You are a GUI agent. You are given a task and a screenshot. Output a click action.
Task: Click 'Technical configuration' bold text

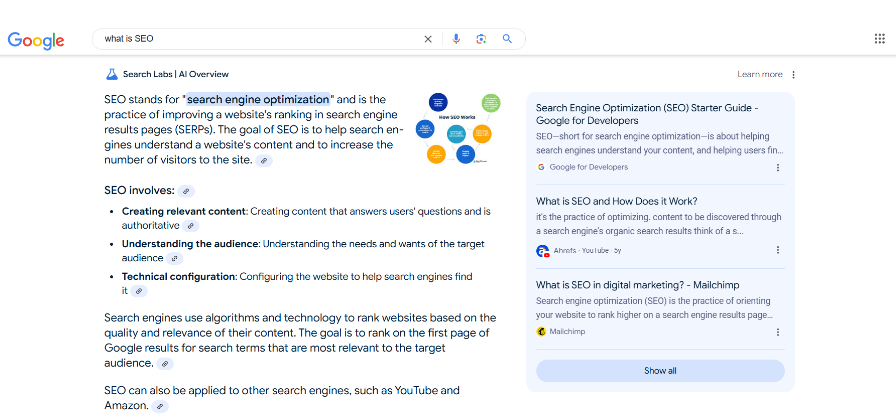pyautogui.click(x=178, y=277)
